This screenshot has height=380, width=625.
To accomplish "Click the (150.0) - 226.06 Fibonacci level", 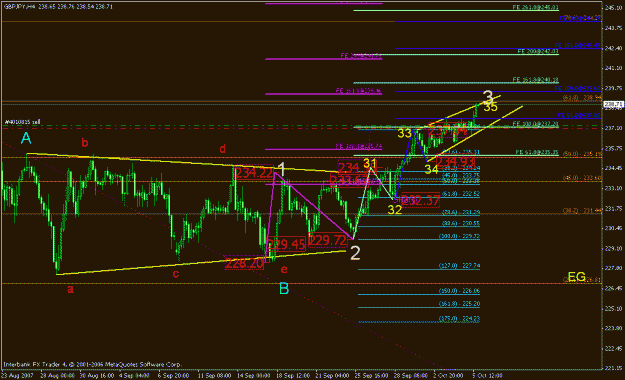I will [x=459, y=291].
